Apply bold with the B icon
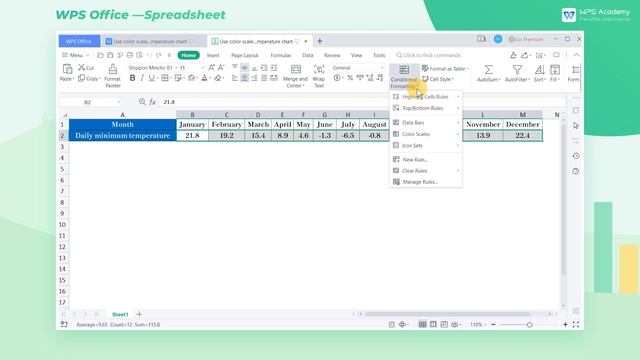Viewport: 640px width, 360px height. 132,78
